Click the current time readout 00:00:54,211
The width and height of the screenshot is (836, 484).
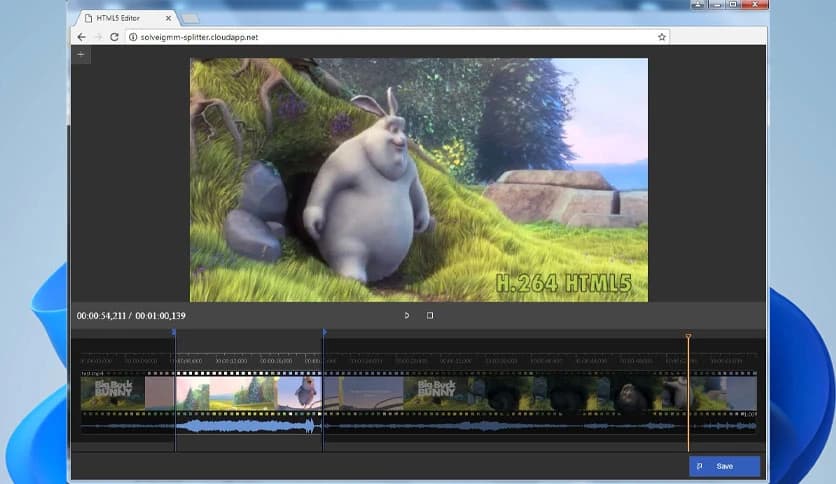101,316
